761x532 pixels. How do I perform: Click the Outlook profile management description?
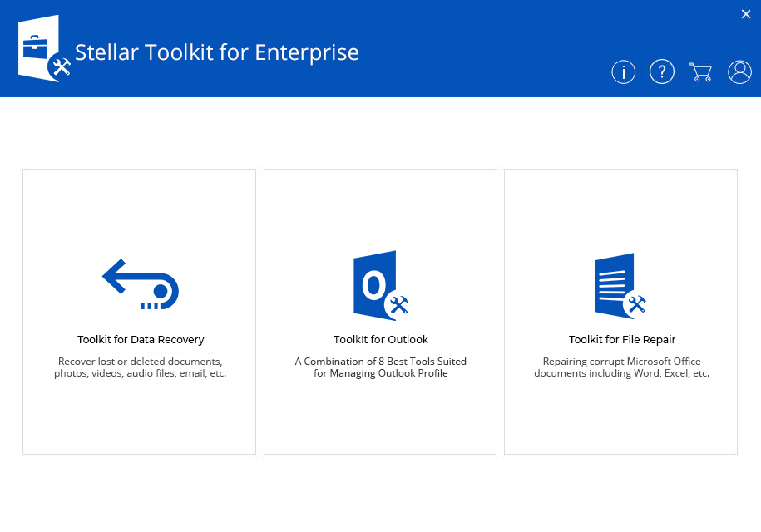[x=380, y=367]
